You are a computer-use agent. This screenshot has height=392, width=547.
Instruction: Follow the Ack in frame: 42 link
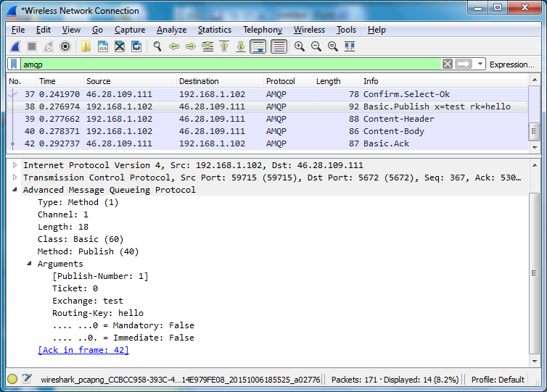click(x=83, y=350)
